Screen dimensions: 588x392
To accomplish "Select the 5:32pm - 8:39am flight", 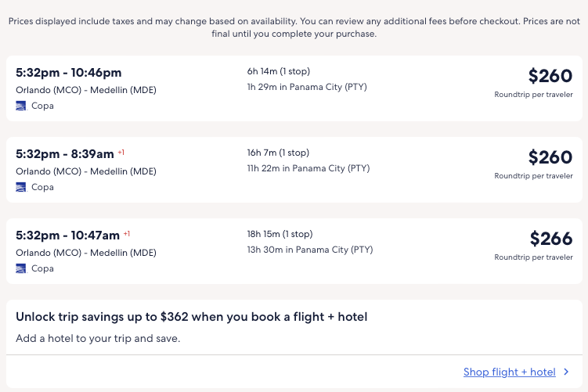I will click(65, 154).
